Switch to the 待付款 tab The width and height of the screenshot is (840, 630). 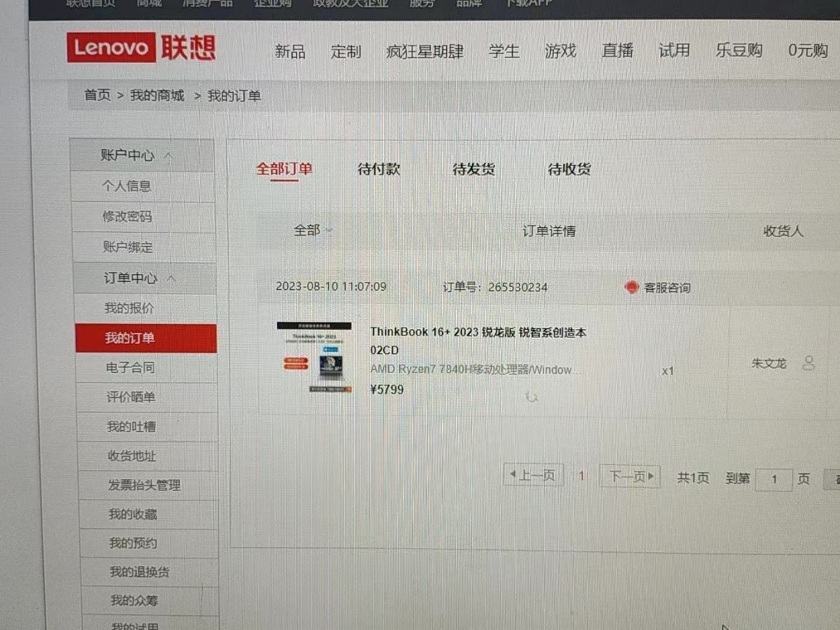tap(379, 169)
